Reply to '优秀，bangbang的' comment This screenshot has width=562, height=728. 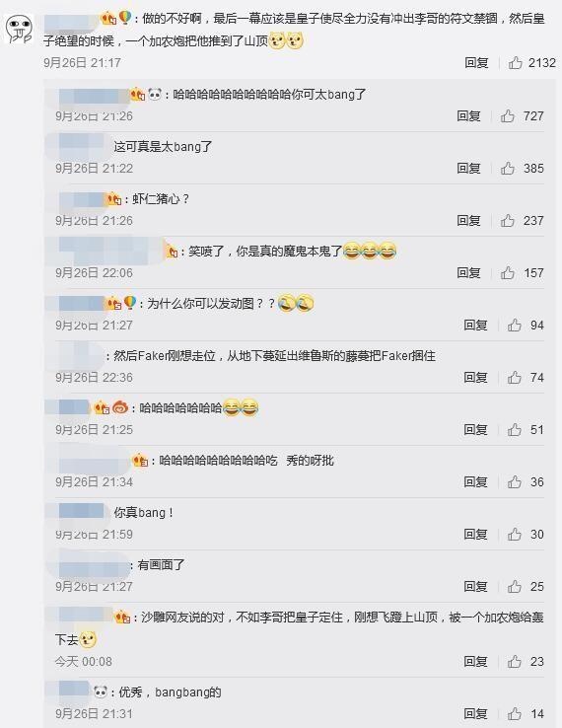[x=475, y=713]
